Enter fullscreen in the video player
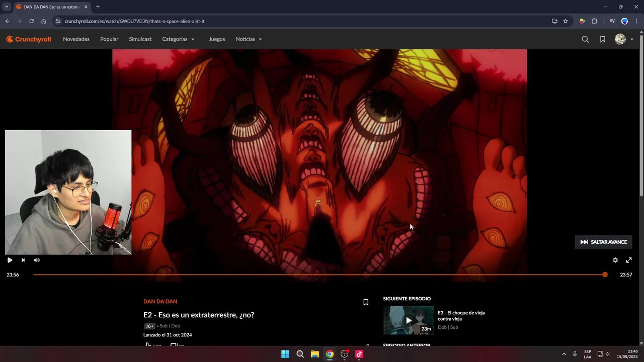 pyautogui.click(x=628, y=260)
